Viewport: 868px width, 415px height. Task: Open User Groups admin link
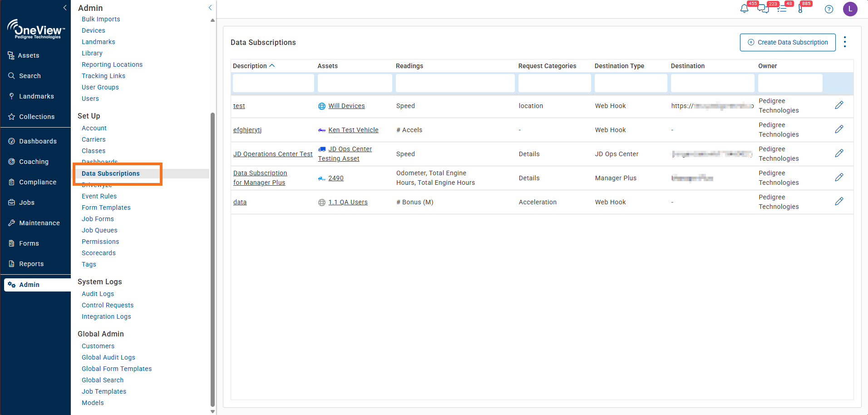click(x=100, y=87)
